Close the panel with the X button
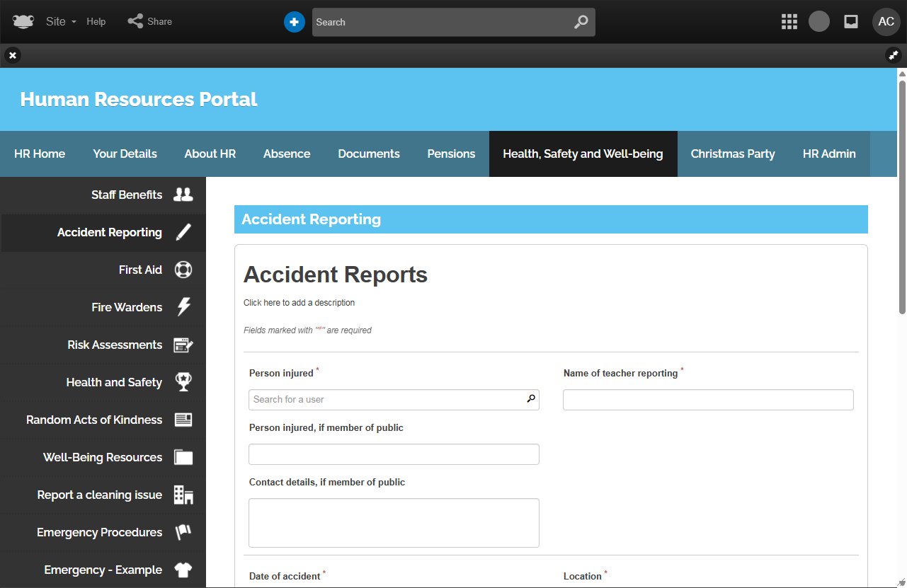This screenshot has height=588, width=907. [x=13, y=55]
